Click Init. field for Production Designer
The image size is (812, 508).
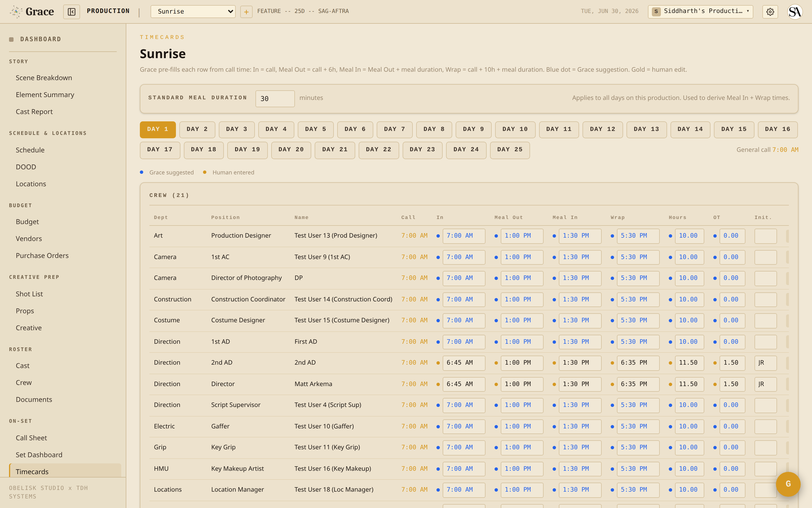point(765,236)
